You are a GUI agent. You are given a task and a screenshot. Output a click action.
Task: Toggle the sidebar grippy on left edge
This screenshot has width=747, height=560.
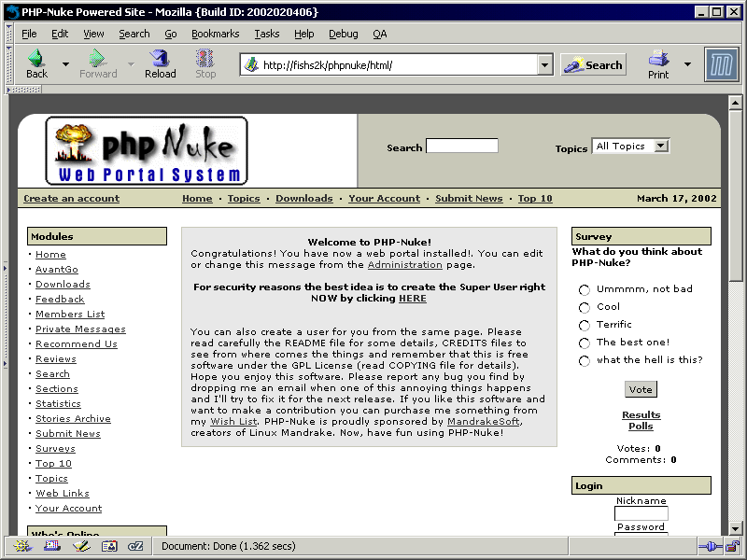[6, 315]
